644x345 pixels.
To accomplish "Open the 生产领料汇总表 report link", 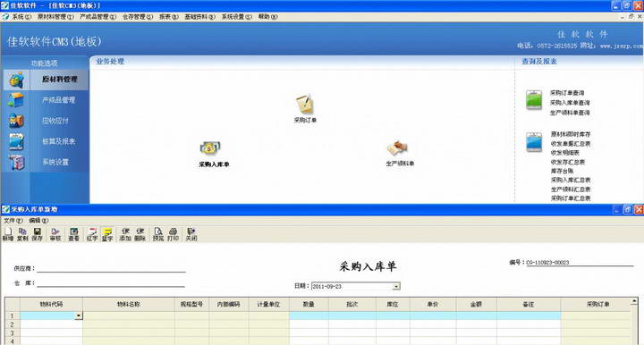I will tap(571, 189).
